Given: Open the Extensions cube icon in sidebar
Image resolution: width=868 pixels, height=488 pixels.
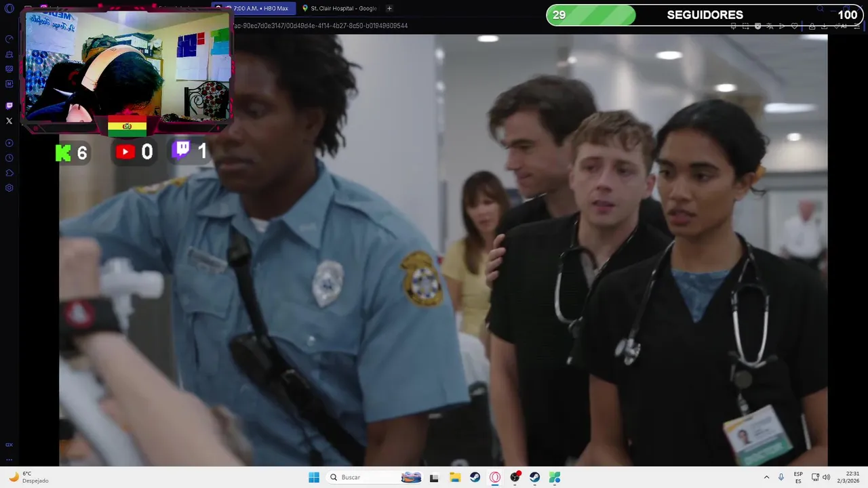Looking at the screenshot, I should (9, 173).
